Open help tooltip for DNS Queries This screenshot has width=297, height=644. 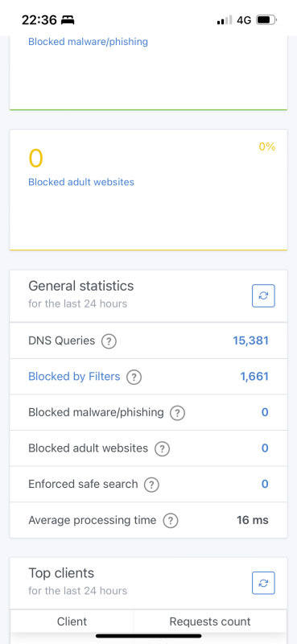click(109, 341)
